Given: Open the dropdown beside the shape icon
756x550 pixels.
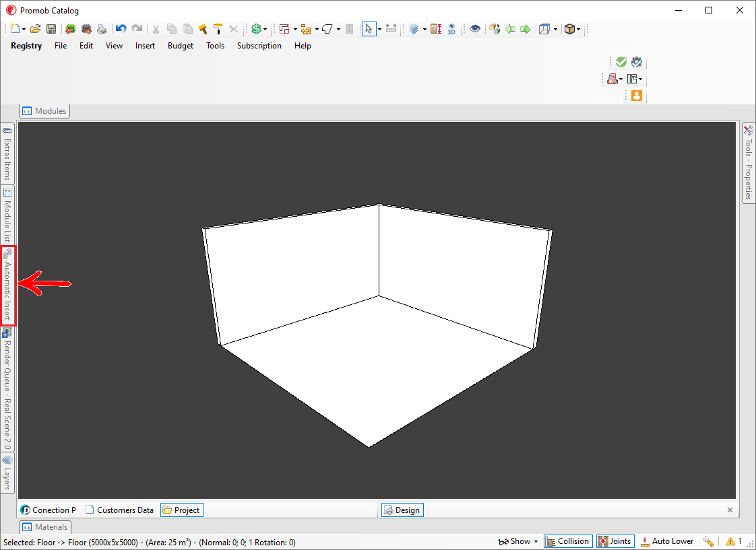Looking at the screenshot, I should (x=338, y=30).
